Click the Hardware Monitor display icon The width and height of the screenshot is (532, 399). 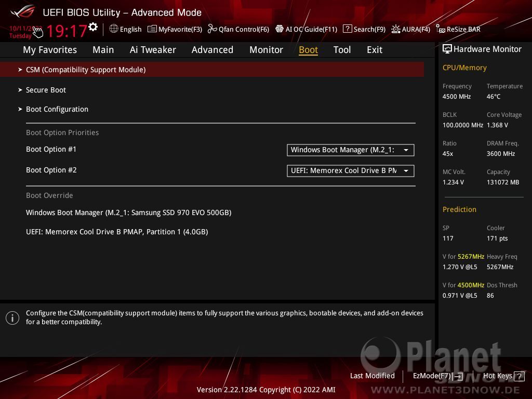(447, 49)
